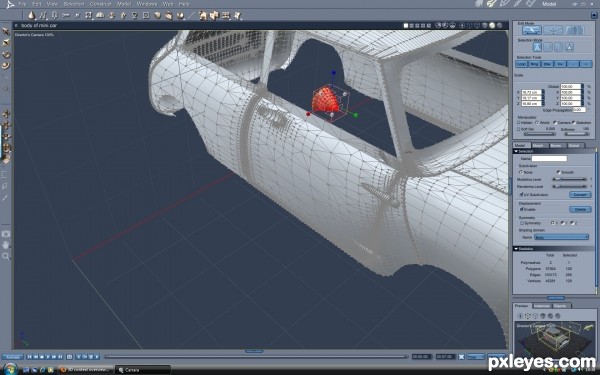This screenshot has width=600, height=375.
Task: Switch to the Carrara taskbar window button
Action: pos(142,370)
